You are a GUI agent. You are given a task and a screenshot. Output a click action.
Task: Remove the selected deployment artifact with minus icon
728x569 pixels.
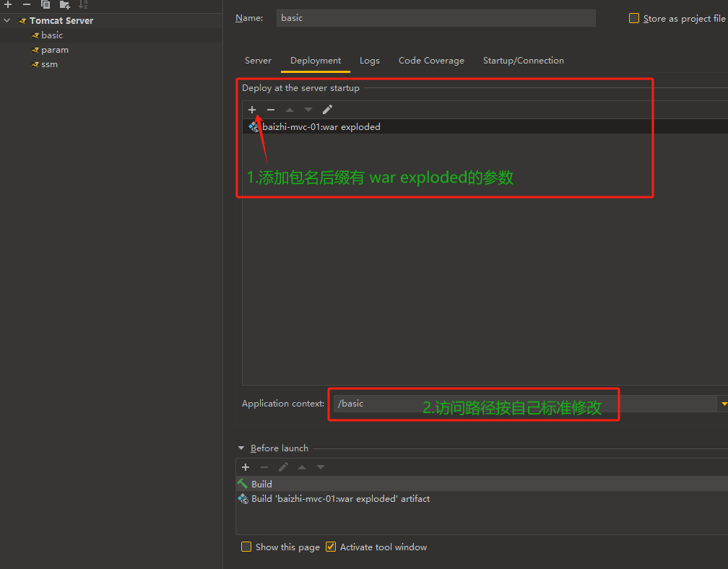(271, 110)
